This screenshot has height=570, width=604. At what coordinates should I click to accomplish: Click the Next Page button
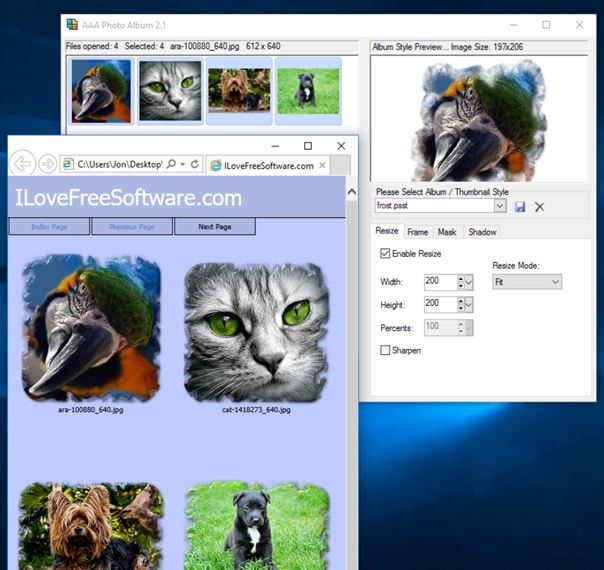215,226
